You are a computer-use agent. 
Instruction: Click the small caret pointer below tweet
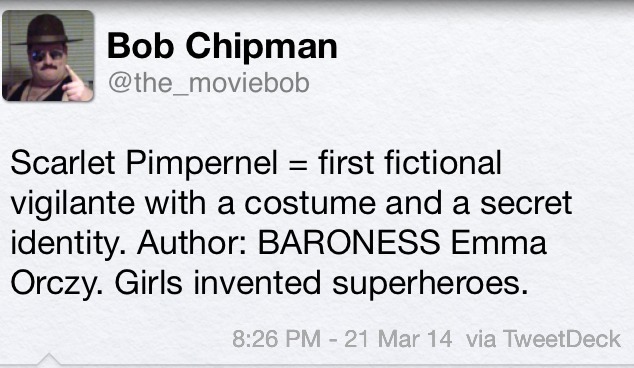49,359
